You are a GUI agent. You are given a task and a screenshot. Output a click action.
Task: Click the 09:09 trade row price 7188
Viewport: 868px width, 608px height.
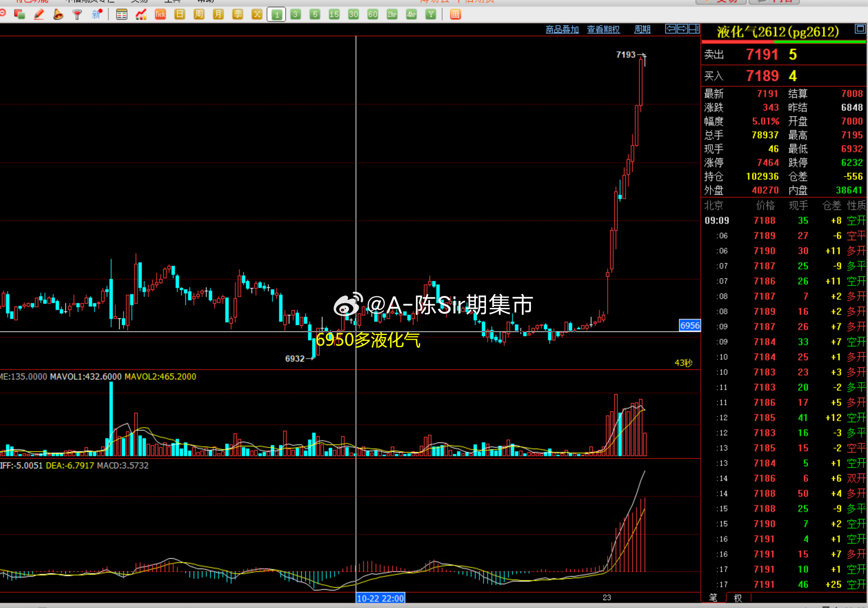pyautogui.click(x=764, y=221)
